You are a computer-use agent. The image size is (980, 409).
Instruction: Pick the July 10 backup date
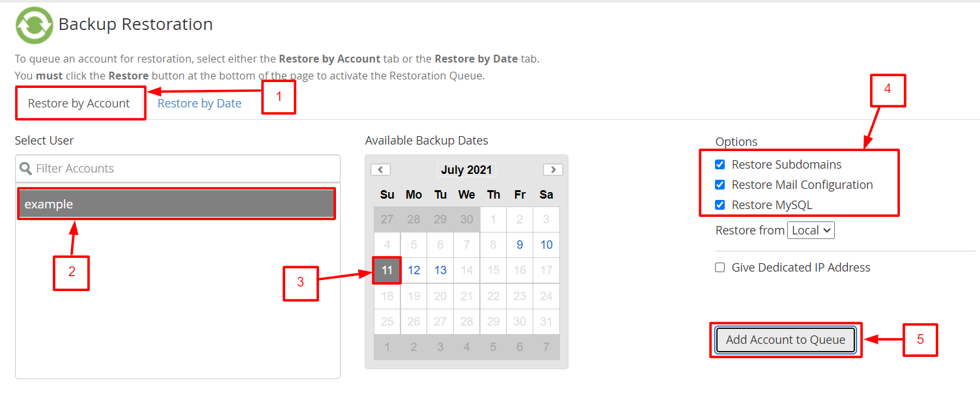(x=546, y=245)
